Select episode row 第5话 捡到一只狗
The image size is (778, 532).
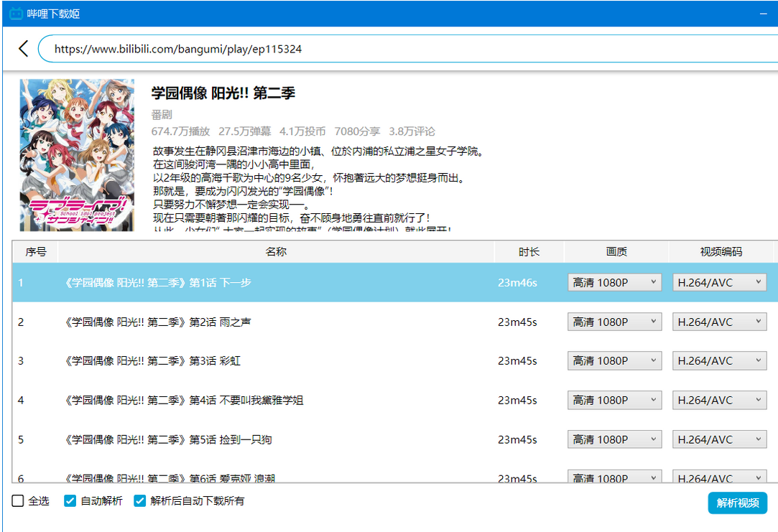click(x=395, y=439)
